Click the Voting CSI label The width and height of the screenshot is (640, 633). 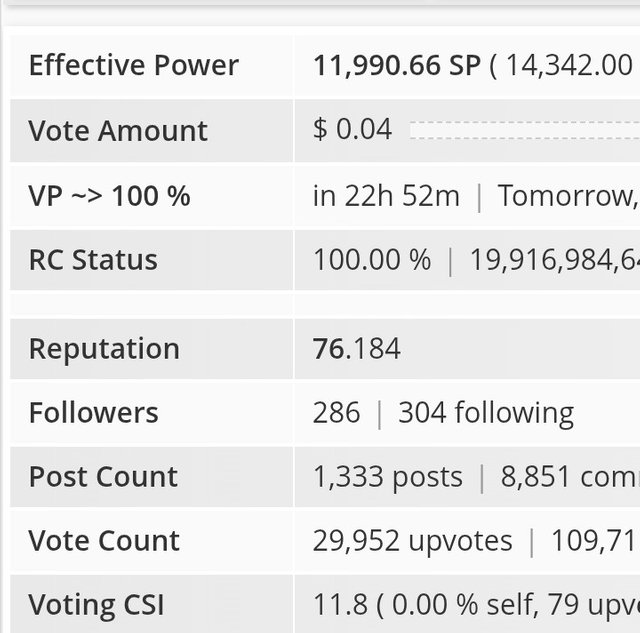pos(96,605)
